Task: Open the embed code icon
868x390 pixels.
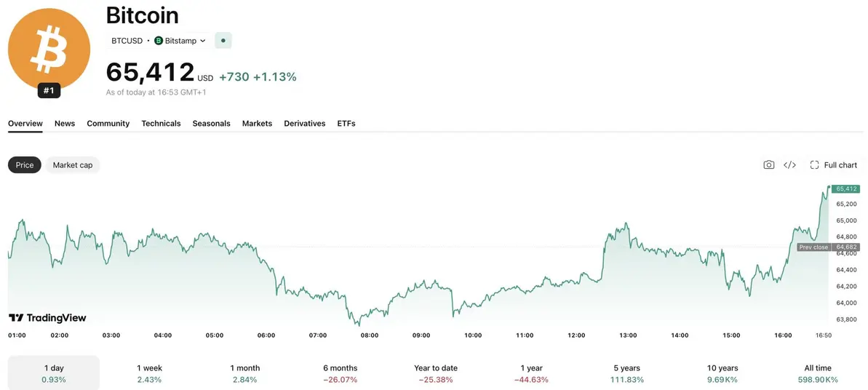Action: (x=790, y=165)
